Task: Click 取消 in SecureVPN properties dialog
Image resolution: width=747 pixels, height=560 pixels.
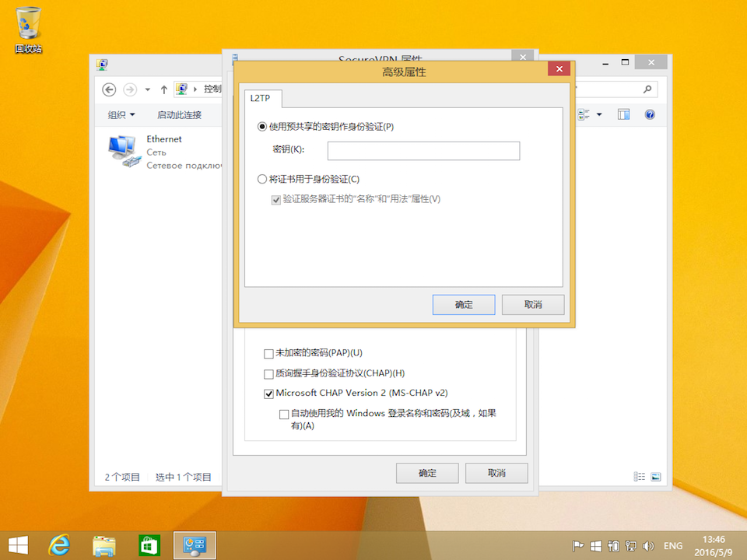Action: coord(496,474)
